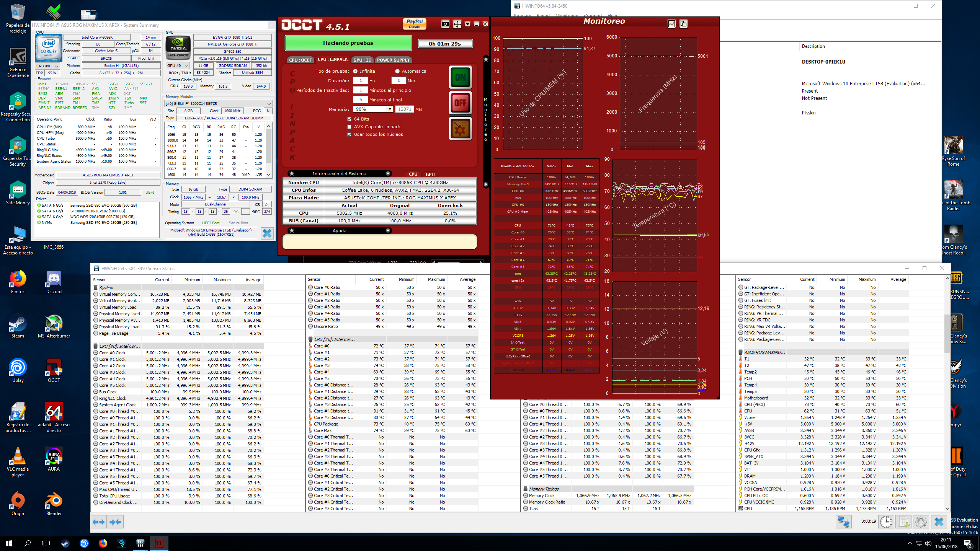Open the AURA desktop shortcut

[x=54, y=459]
